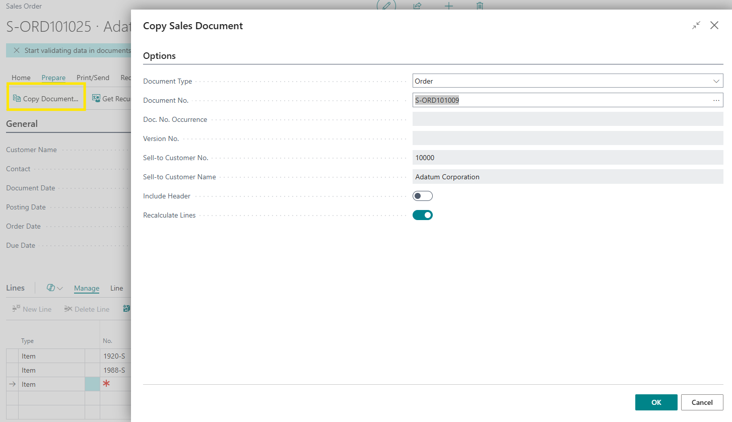Click the row arrow on third Item line
Image resolution: width=732 pixels, height=422 pixels.
tap(13, 384)
